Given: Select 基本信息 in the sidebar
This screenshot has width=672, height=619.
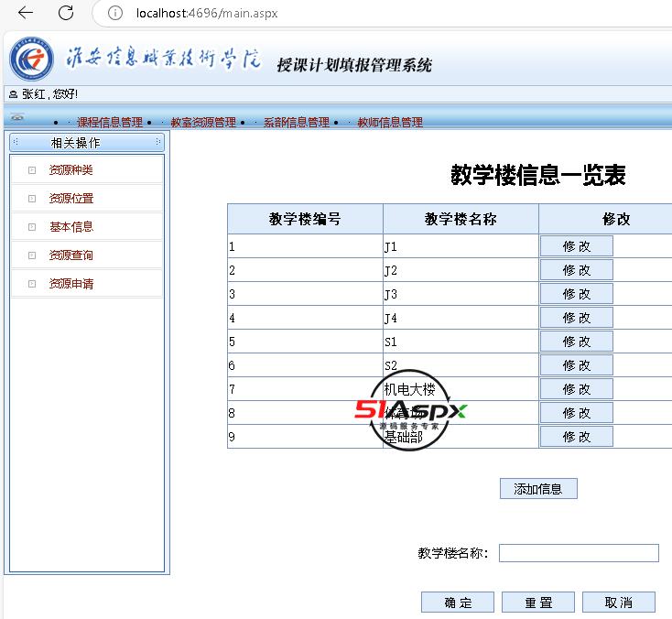Looking at the screenshot, I should tap(71, 227).
